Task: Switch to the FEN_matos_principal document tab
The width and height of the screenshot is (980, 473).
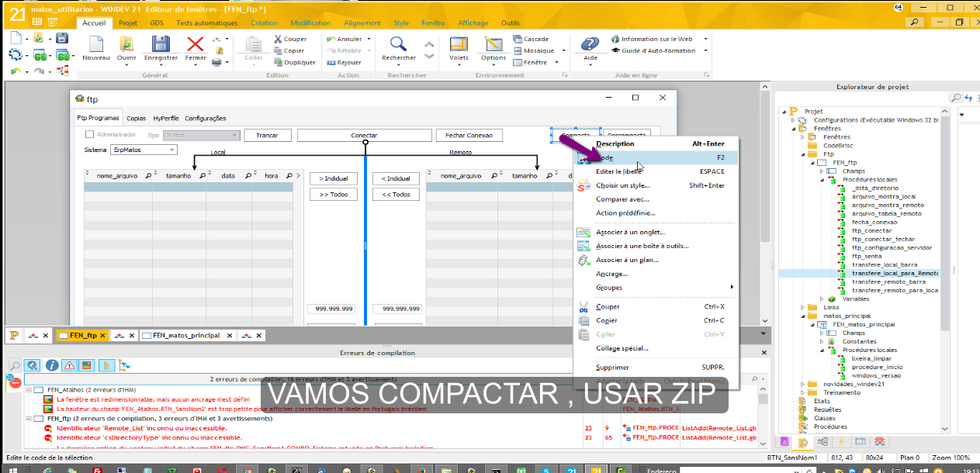Action: click(186, 335)
